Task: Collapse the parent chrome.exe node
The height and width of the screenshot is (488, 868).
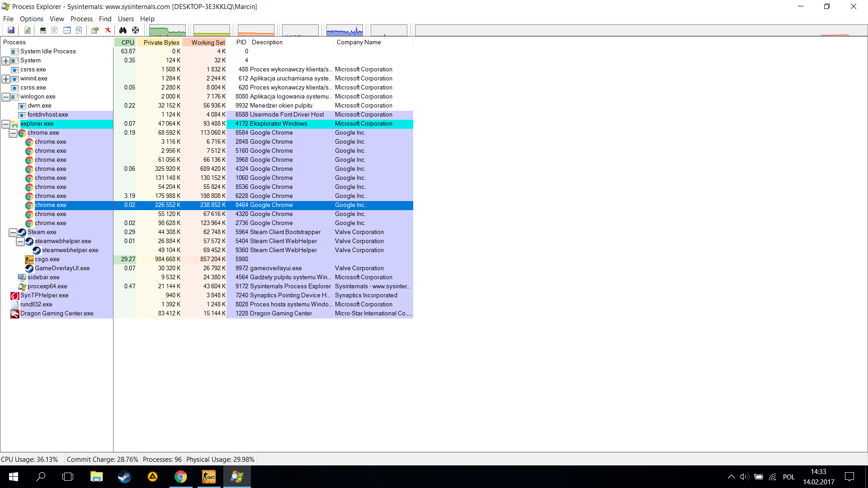Action: tap(13, 133)
